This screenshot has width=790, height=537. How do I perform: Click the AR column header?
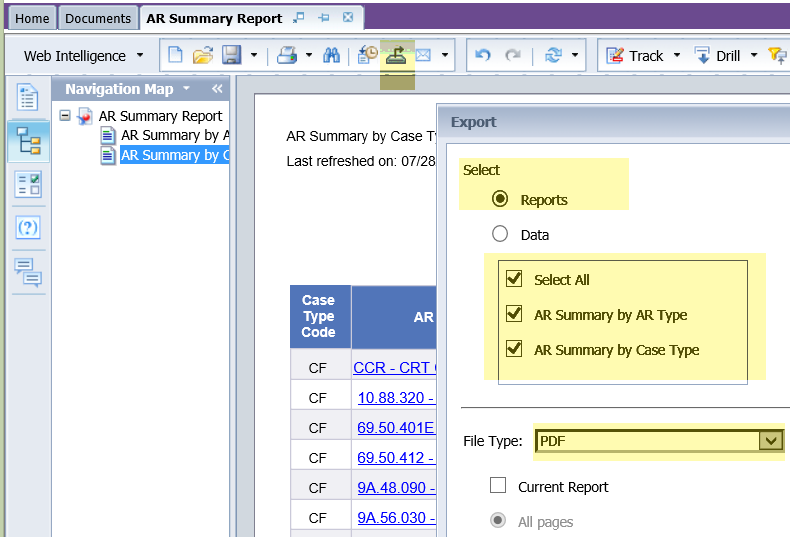pos(394,317)
